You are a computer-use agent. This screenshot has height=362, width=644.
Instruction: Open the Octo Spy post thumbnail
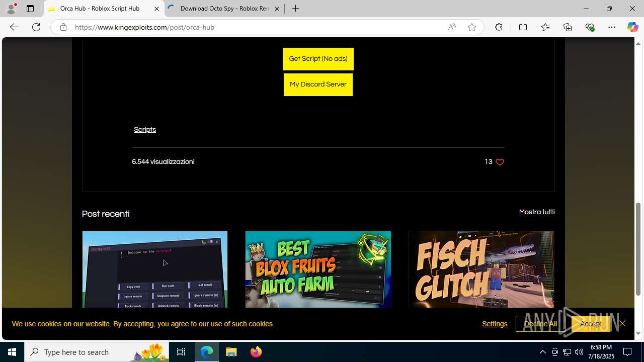tap(155, 269)
